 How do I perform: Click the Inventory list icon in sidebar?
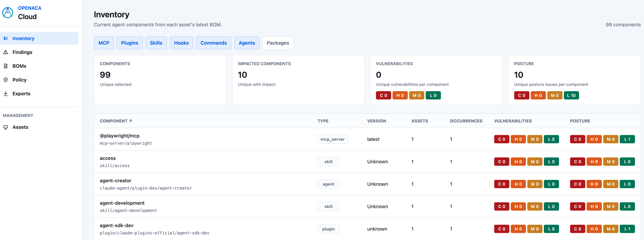pyautogui.click(x=6, y=38)
